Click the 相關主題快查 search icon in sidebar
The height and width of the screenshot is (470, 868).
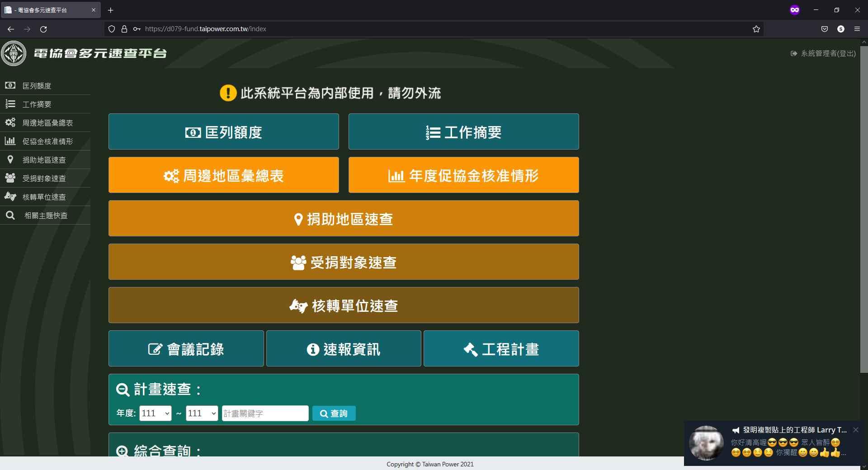pos(10,215)
